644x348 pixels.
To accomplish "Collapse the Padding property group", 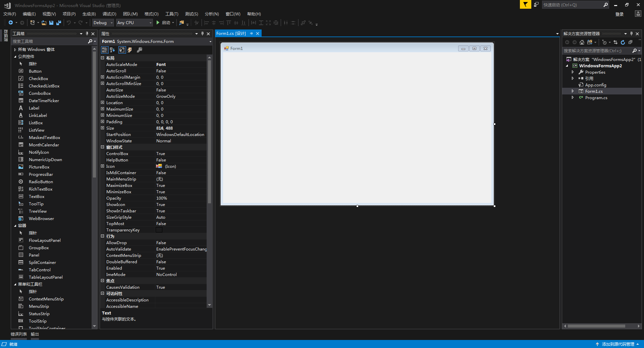I will coord(103,122).
